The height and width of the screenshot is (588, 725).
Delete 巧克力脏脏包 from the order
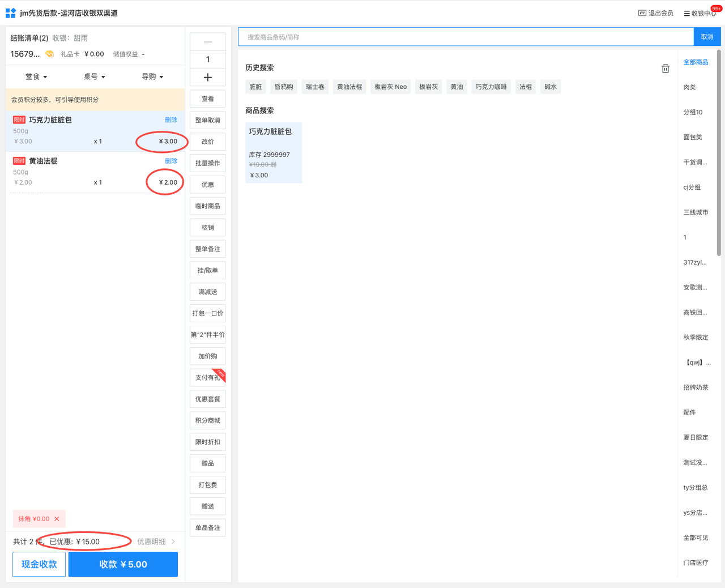[x=171, y=120]
